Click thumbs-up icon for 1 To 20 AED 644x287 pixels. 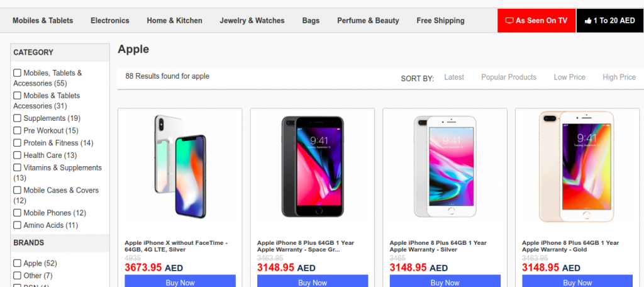pos(588,21)
